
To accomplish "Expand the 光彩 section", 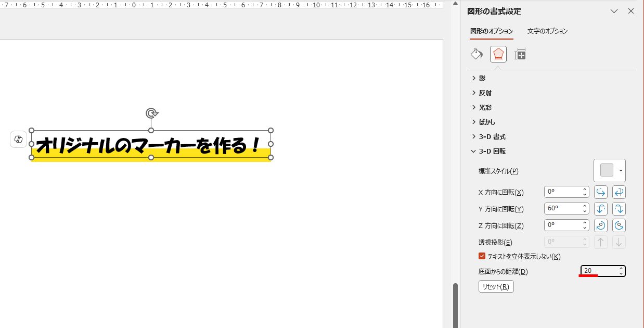I will click(x=482, y=107).
